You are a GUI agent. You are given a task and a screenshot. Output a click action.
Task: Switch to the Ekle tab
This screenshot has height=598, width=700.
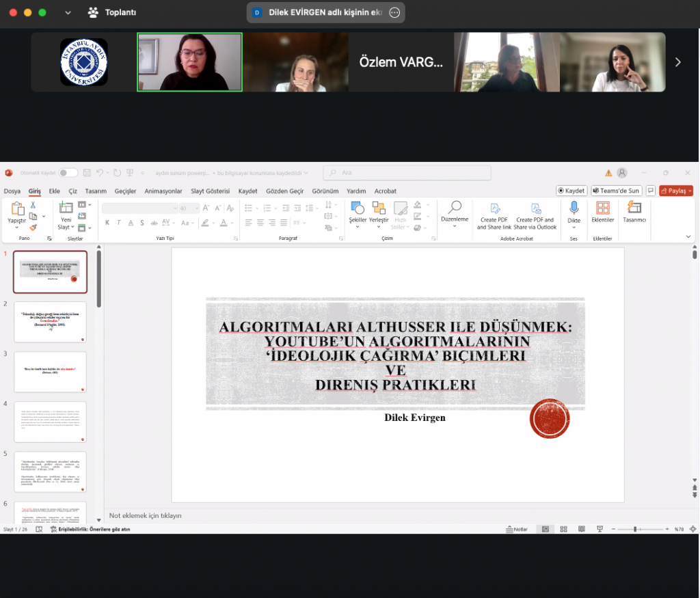pos(55,191)
